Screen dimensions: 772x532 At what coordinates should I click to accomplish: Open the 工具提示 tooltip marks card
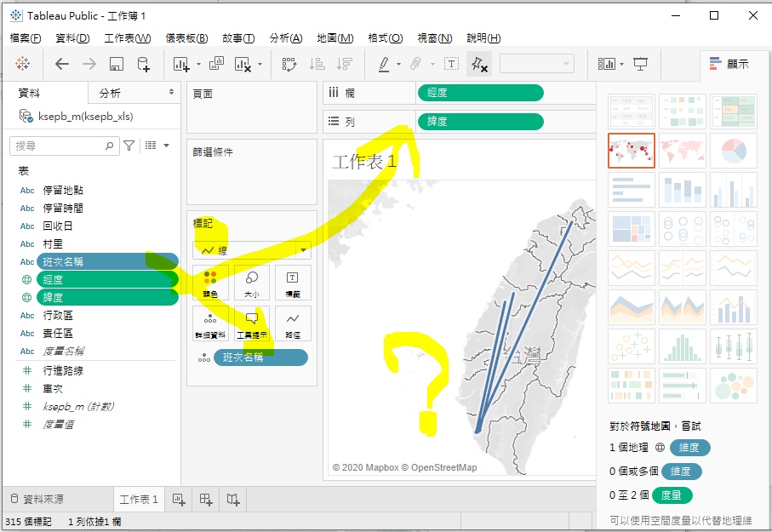click(x=252, y=323)
